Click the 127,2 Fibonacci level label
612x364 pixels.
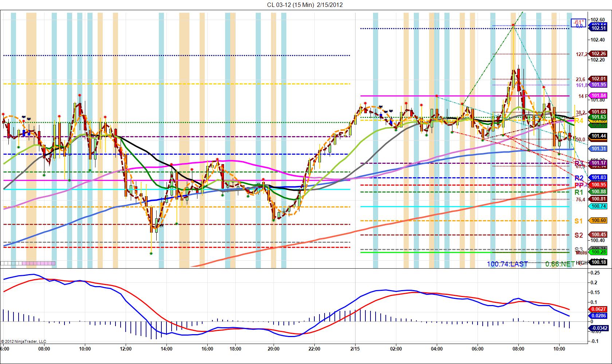581,54
